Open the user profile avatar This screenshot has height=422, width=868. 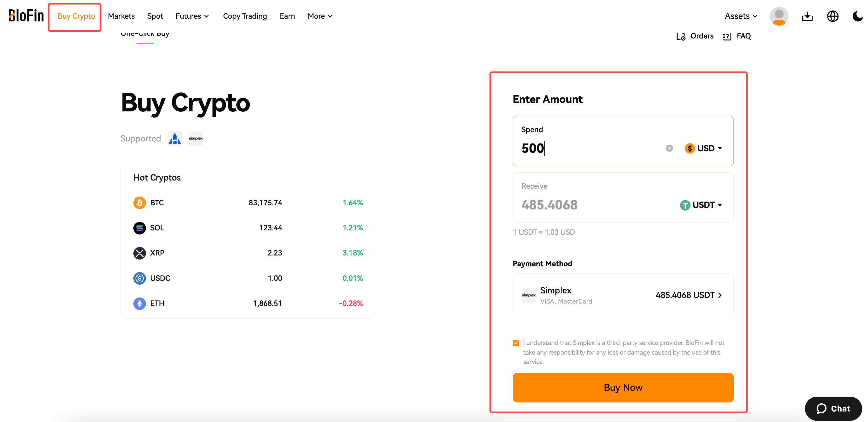pyautogui.click(x=779, y=16)
